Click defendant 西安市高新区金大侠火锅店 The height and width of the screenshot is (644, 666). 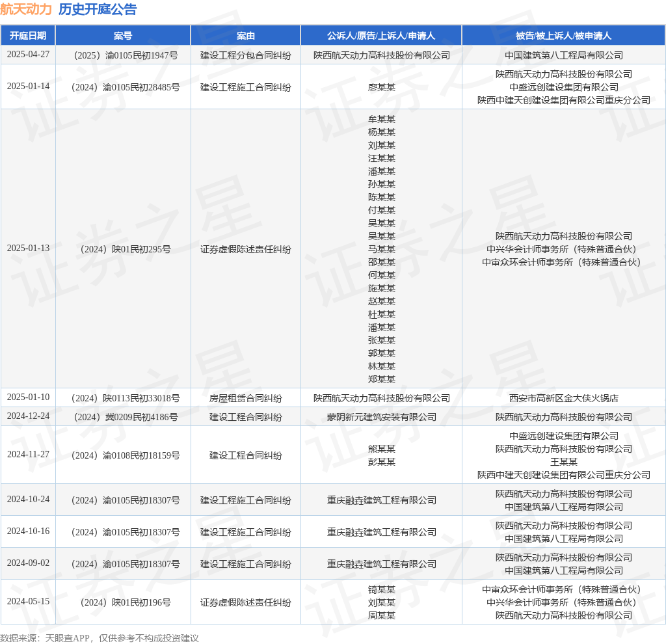point(564,398)
